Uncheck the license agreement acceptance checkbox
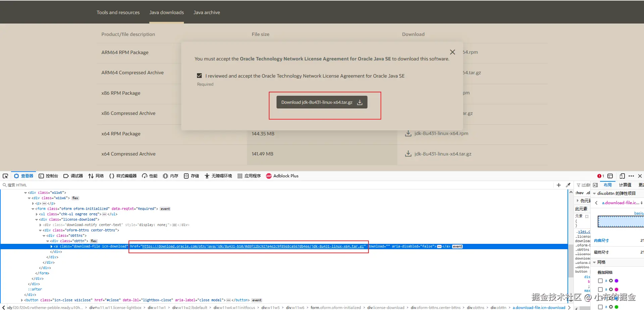644x310 pixels. coord(199,76)
